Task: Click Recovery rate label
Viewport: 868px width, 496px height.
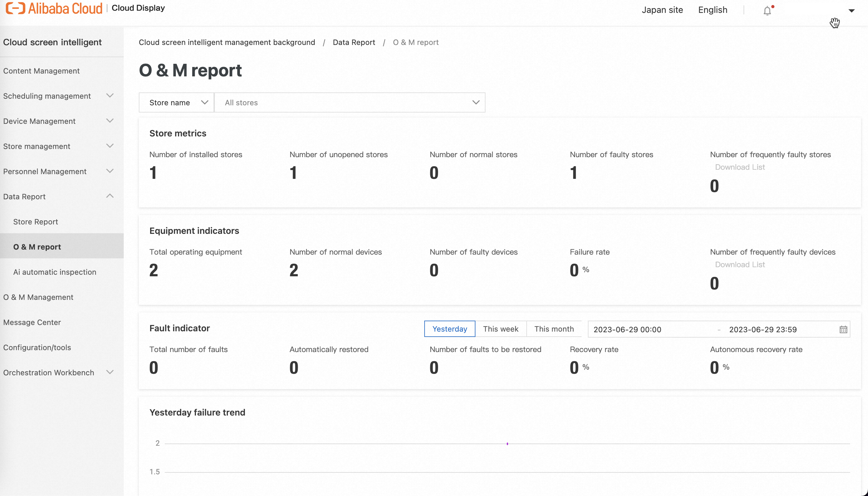Action: click(594, 350)
